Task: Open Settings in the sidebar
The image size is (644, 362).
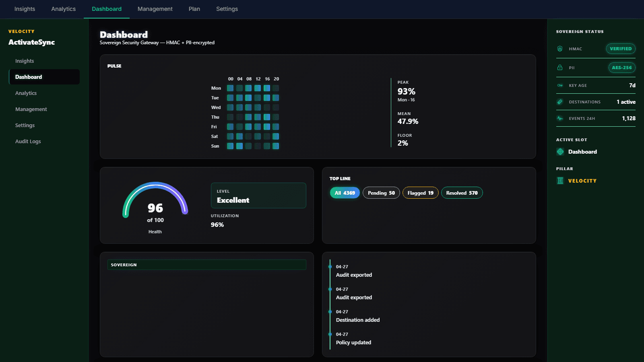Action: 44,125
